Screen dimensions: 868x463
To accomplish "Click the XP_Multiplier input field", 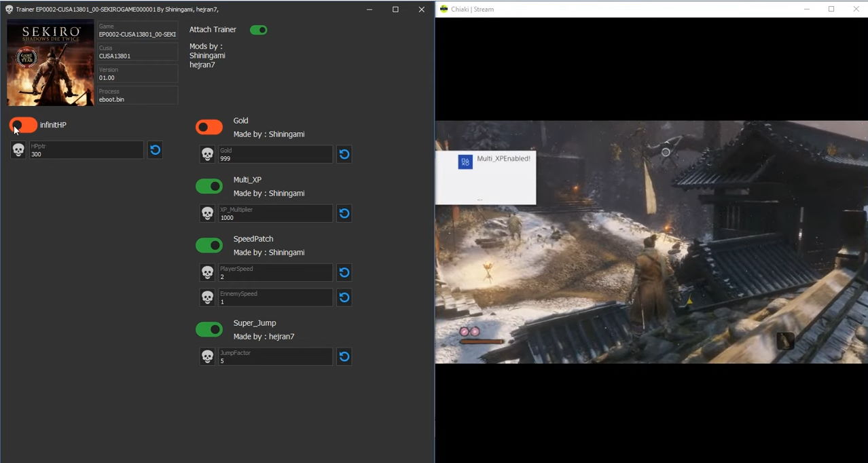I will (275, 213).
